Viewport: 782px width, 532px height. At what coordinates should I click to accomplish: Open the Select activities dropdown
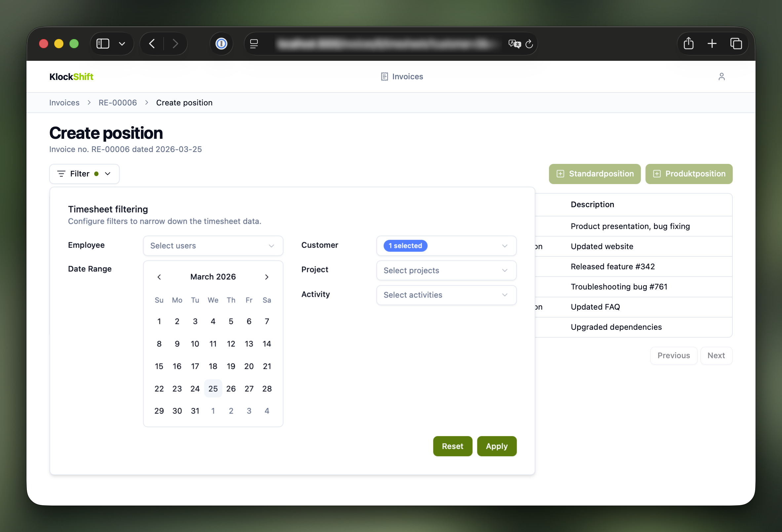click(x=446, y=295)
